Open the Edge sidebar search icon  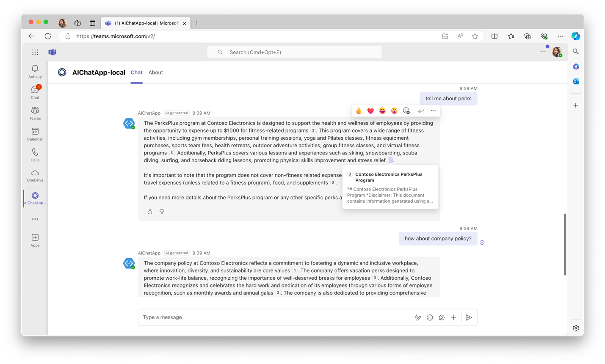pos(576,52)
